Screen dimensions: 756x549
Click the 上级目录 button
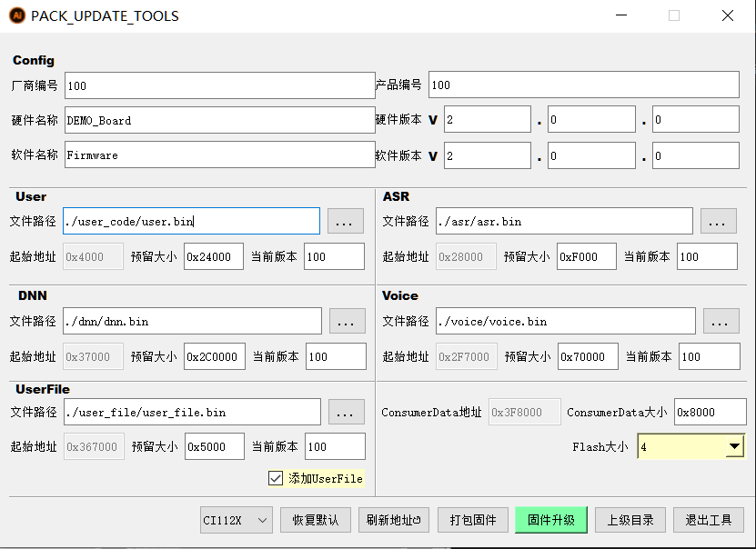pos(630,520)
